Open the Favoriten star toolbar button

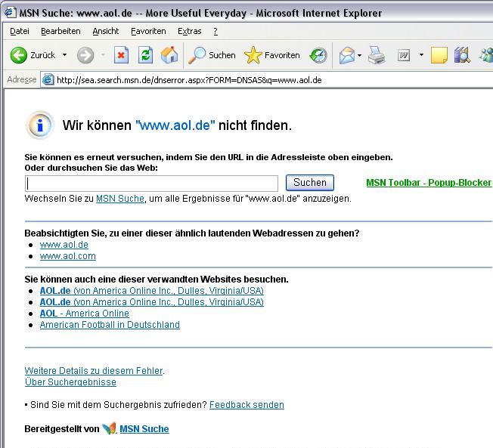click(x=272, y=55)
